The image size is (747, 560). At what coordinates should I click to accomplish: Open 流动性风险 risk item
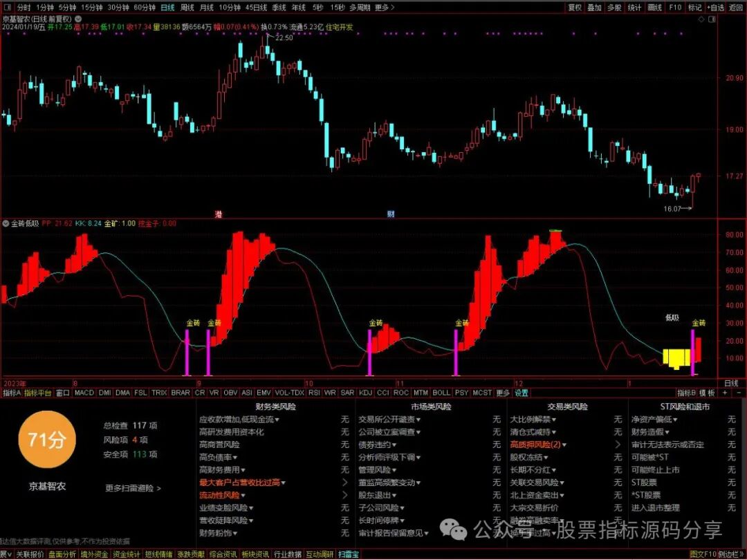pos(222,495)
